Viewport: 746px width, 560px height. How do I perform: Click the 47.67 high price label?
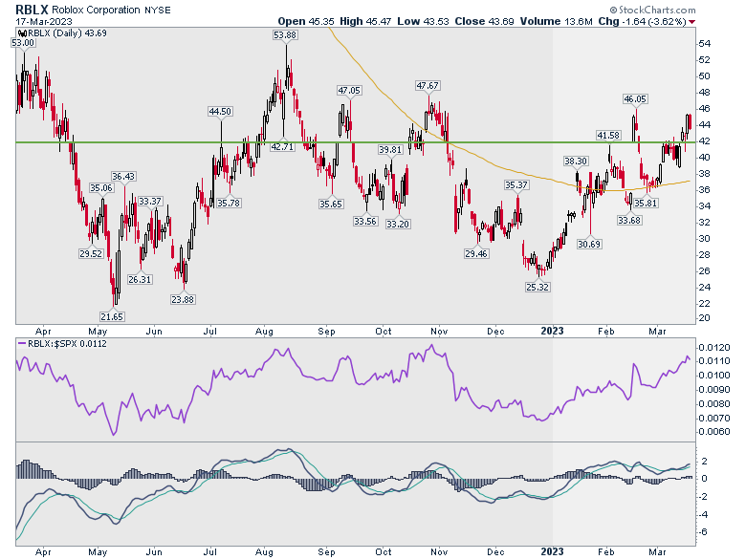click(x=428, y=86)
